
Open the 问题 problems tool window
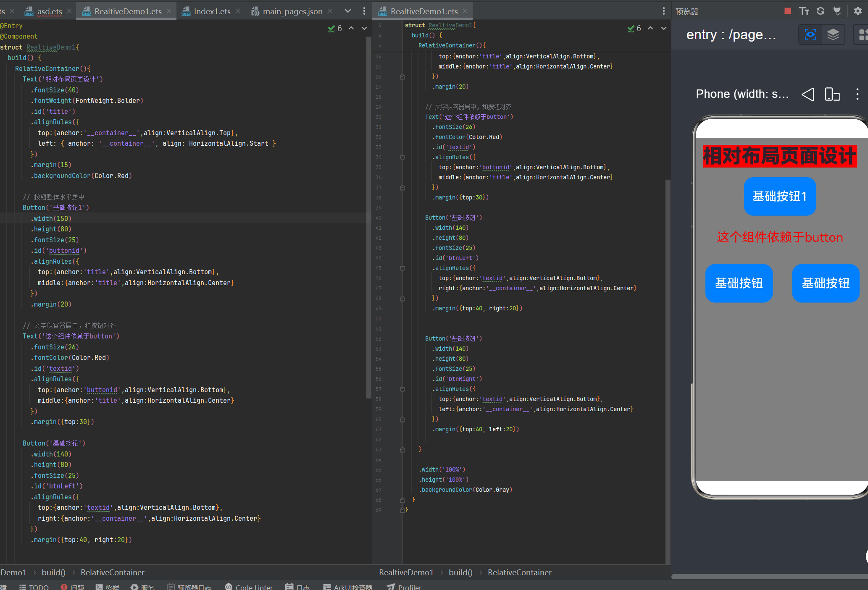(x=72, y=587)
